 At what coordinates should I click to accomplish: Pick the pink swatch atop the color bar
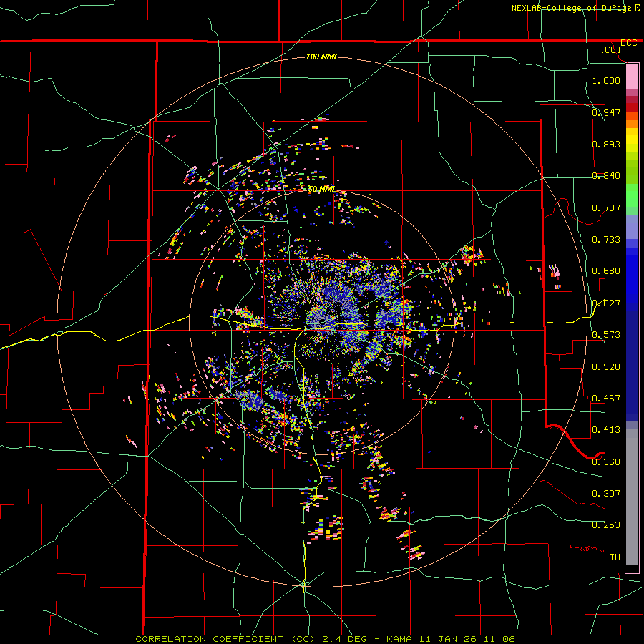click(x=632, y=76)
